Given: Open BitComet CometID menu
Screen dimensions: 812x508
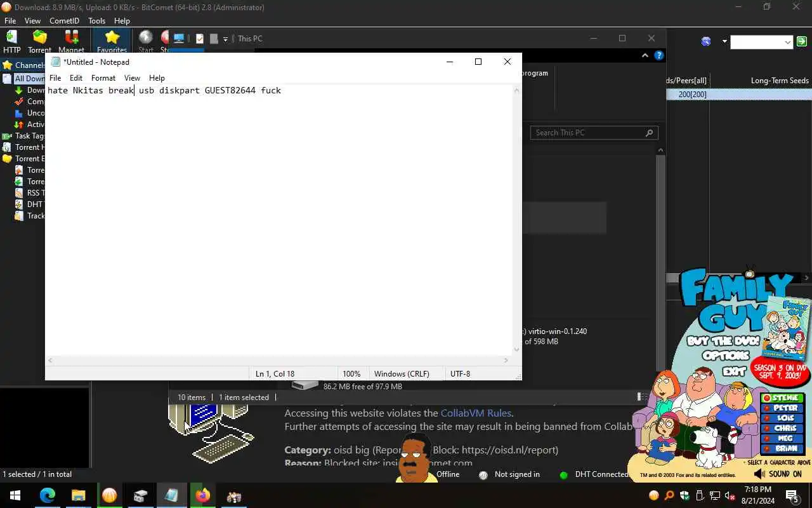Looking at the screenshot, I should (x=65, y=21).
